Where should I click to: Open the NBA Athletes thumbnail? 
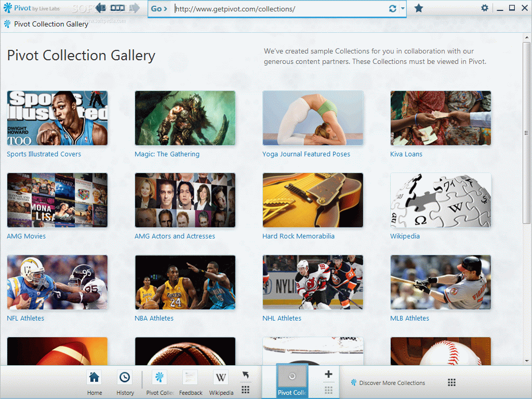tap(185, 282)
